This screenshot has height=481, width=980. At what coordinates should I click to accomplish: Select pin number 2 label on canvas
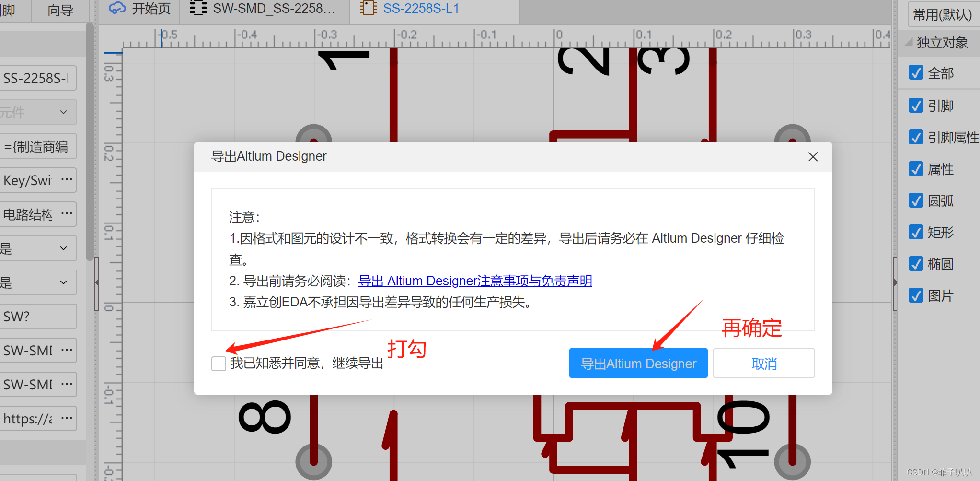[x=584, y=61]
